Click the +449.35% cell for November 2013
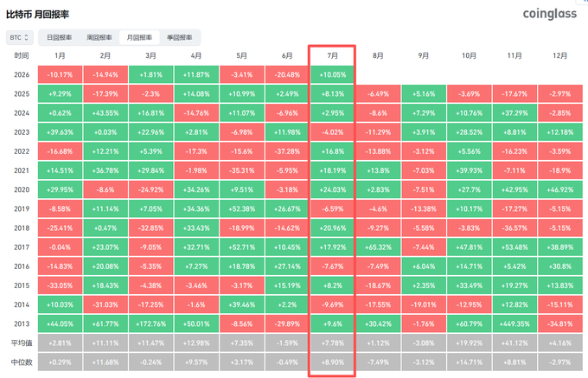This screenshot has height=378, width=588. [514, 324]
